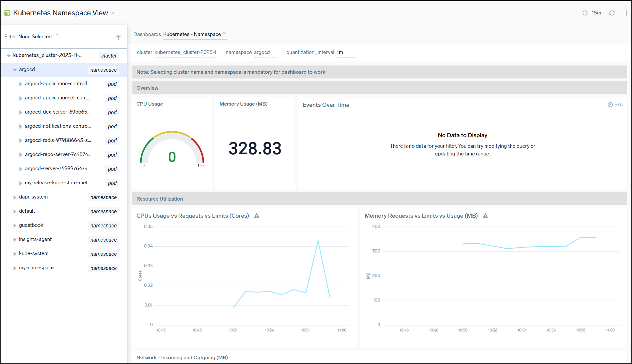Click CPUs Usage chart warning triangle

pyautogui.click(x=257, y=216)
